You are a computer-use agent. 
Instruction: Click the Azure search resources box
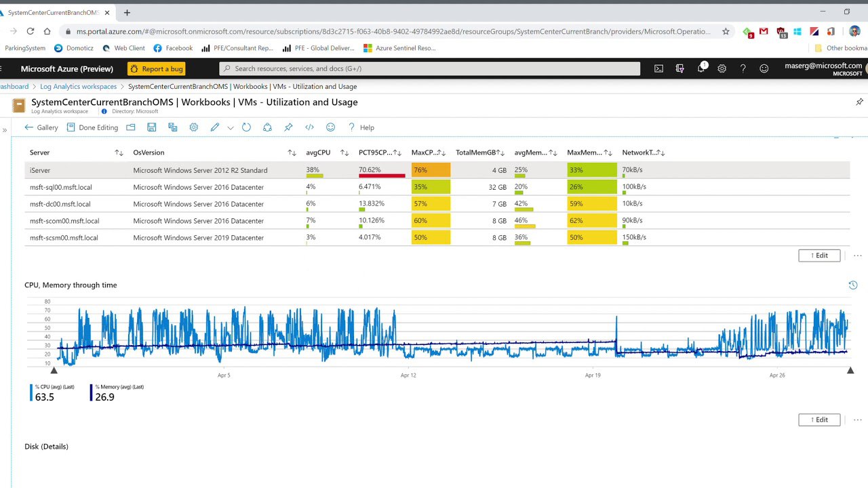tap(429, 68)
